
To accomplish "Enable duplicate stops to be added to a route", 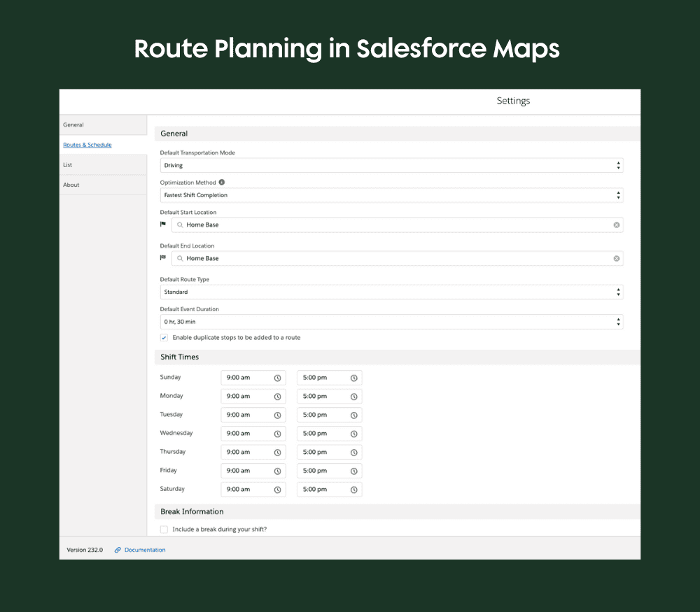I will [x=163, y=337].
